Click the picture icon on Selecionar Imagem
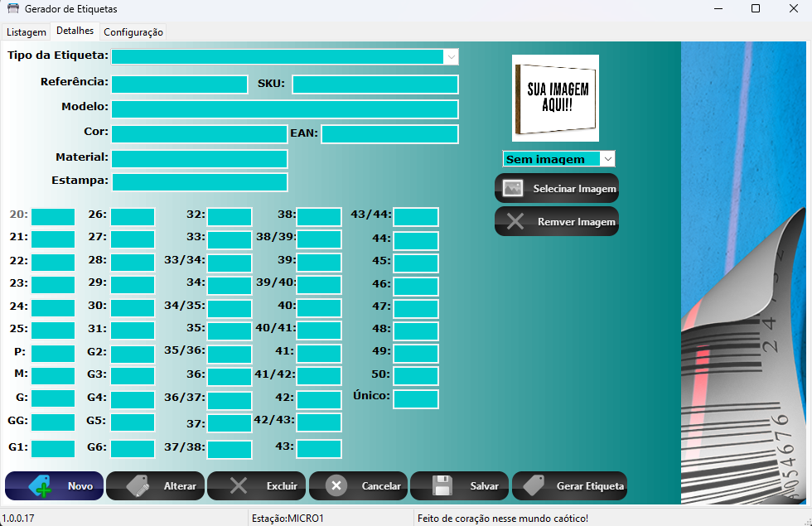This screenshot has height=526, width=812. pyautogui.click(x=514, y=189)
